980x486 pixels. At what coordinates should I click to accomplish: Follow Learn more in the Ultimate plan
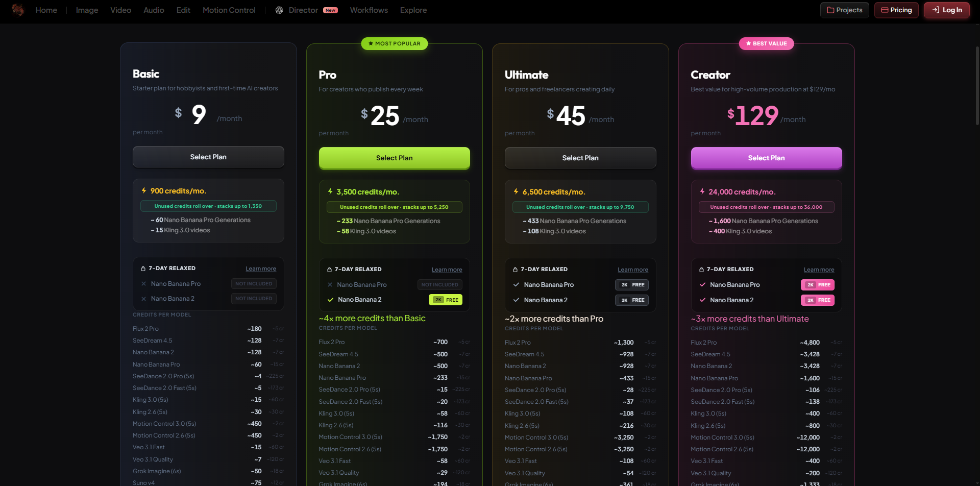tap(633, 270)
